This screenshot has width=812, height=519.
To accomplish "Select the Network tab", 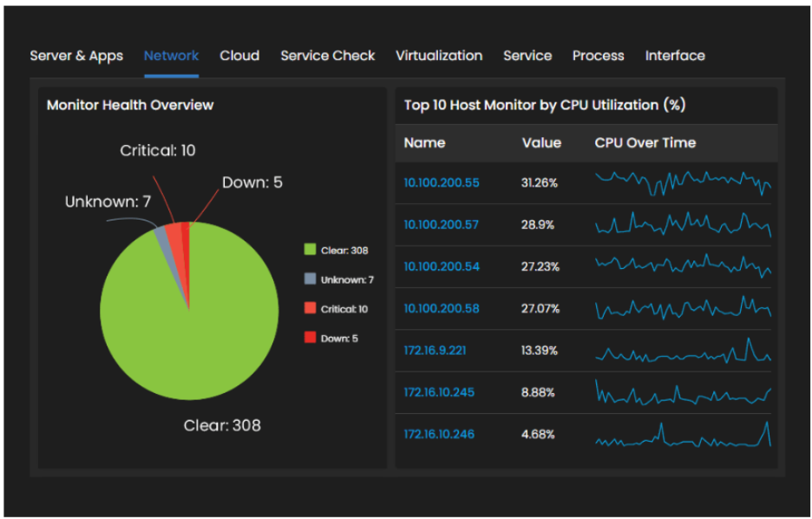I will (x=172, y=56).
